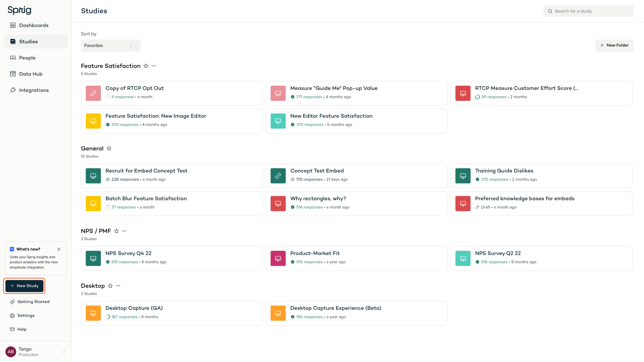Click the New Editor Feature Satisfaction teal icon
Image resolution: width=644 pixels, height=362 pixels.
278,121
